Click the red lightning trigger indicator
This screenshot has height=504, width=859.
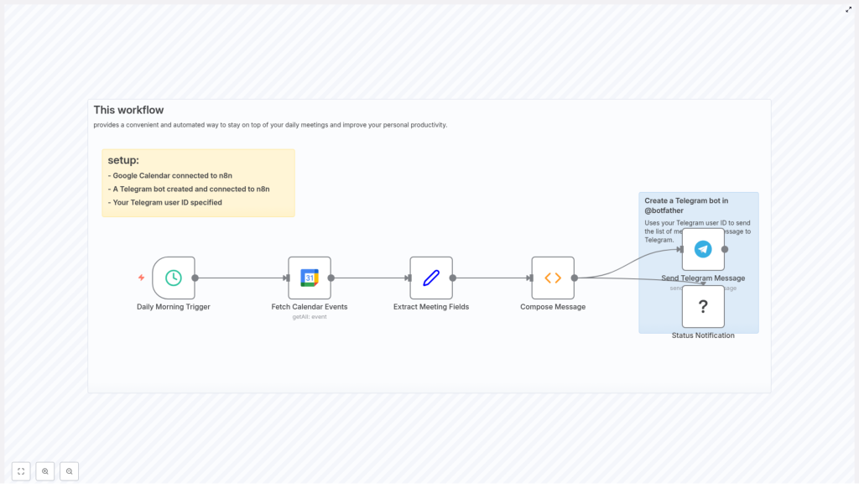[x=141, y=278]
